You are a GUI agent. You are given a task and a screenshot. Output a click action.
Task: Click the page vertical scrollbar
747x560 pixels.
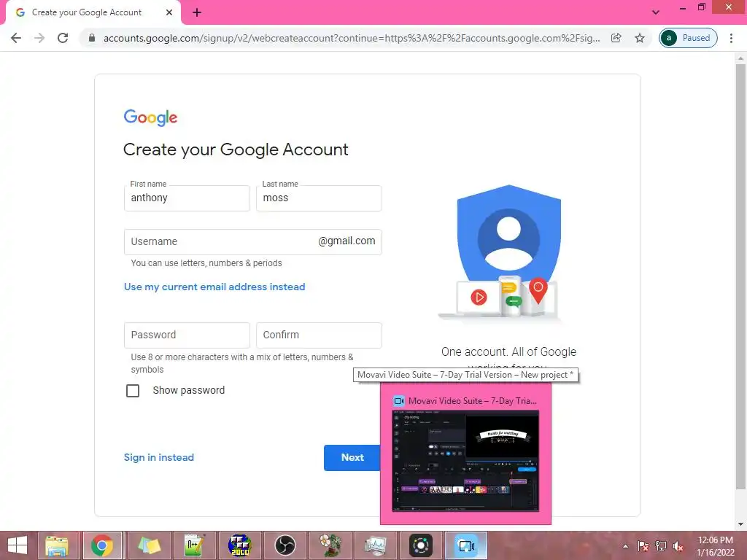pyautogui.click(x=740, y=276)
